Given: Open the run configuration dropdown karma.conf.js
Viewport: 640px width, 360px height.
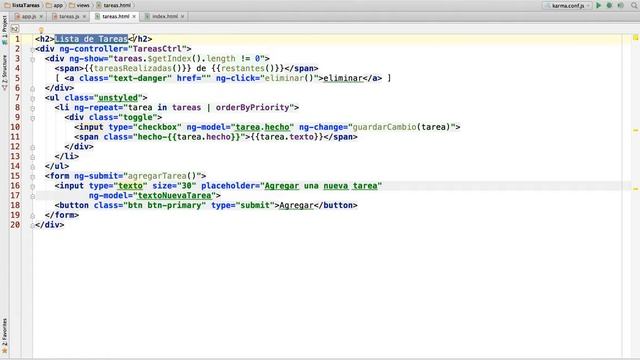Looking at the screenshot, I should (567, 5).
